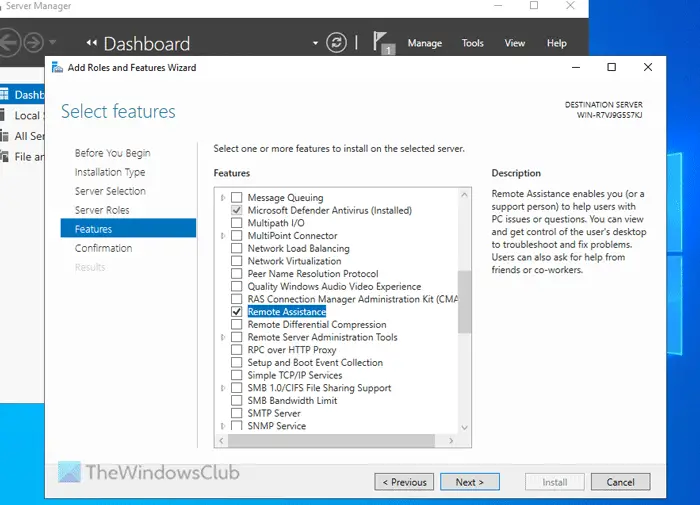The height and width of the screenshot is (505, 700).
Task: Check the Network Virtualization checkbox
Action: pos(237,261)
